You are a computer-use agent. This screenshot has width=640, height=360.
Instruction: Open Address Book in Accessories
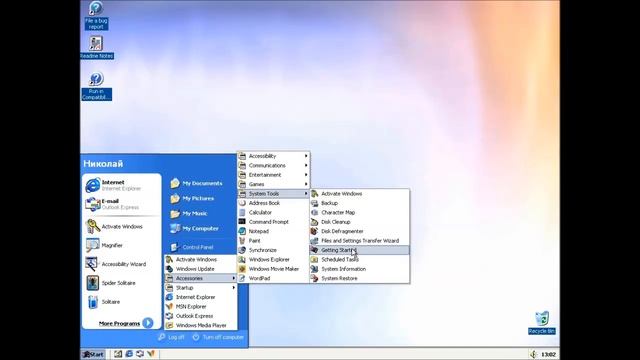(x=273, y=203)
